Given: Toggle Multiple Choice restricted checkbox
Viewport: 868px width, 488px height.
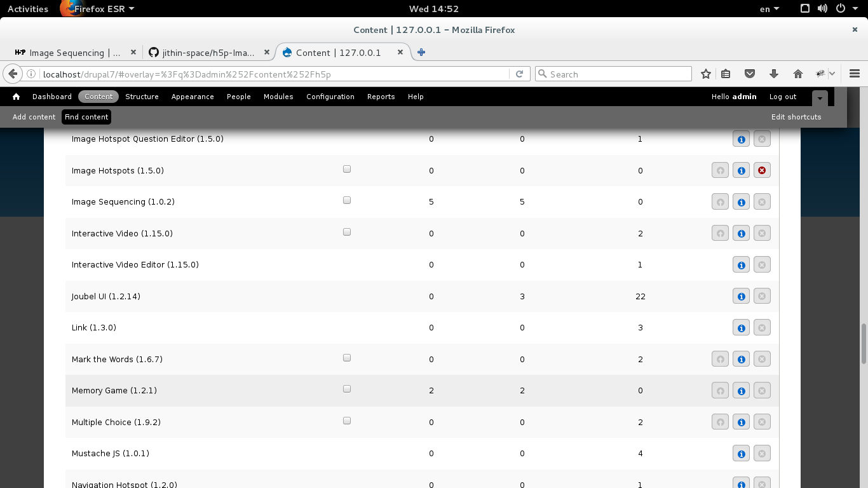Looking at the screenshot, I should (347, 421).
